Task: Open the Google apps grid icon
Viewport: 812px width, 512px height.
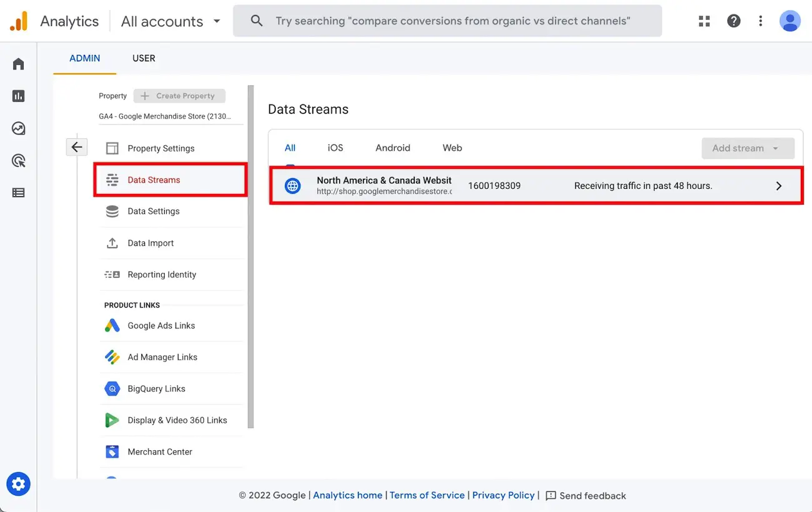Action: point(705,21)
